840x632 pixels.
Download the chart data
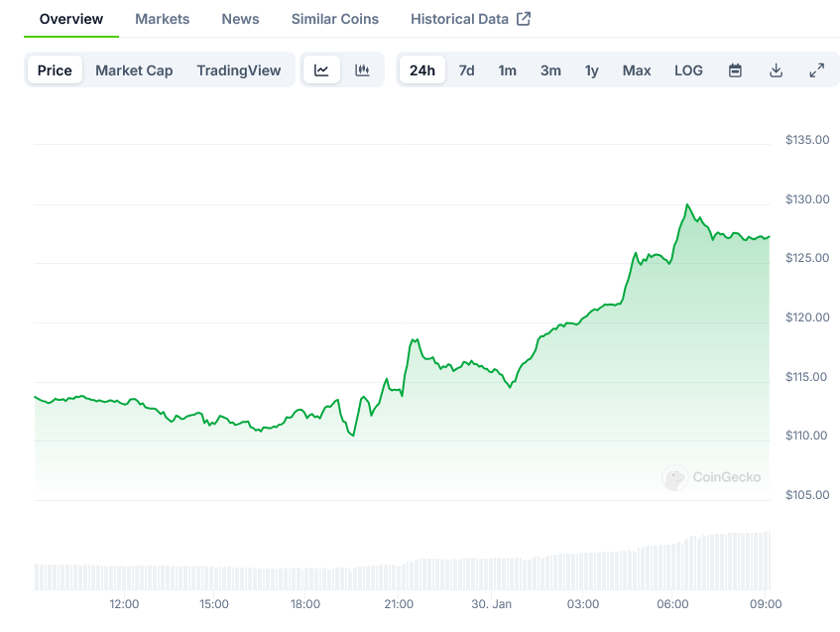(x=776, y=70)
